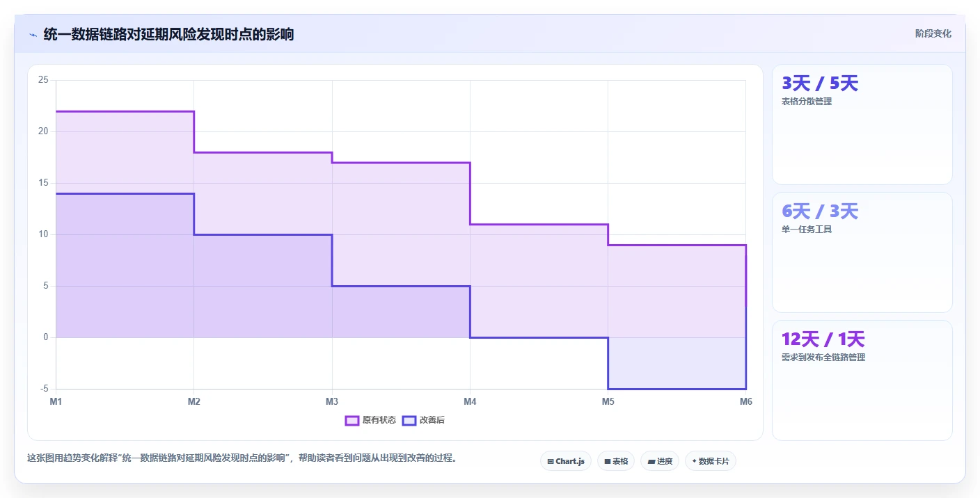Image resolution: width=980 pixels, height=498 pixels.
Task: Open the 6天 / 3天 单一任务工具 card
Action: pyautogui.click(x=862, y=252)
